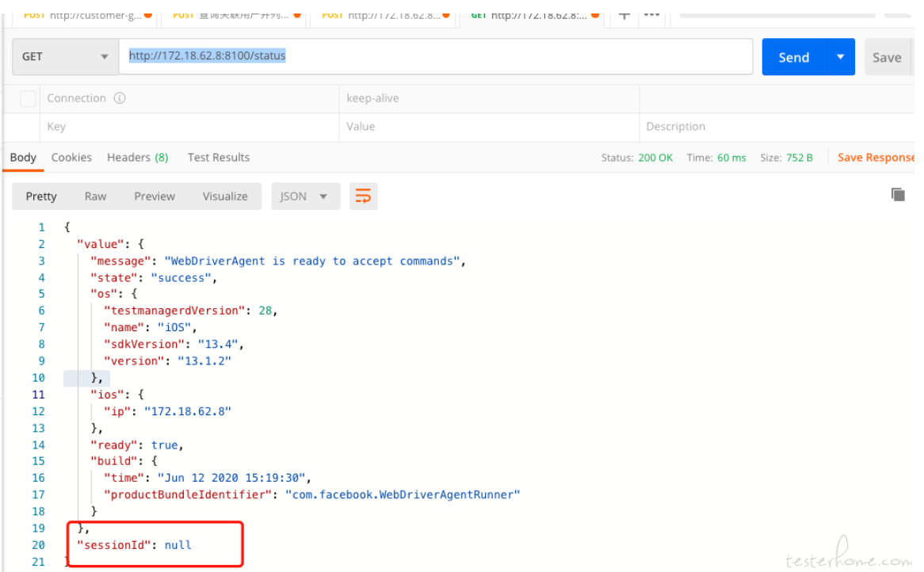Click the "time" build timestamp line

[x=208, y=478]
